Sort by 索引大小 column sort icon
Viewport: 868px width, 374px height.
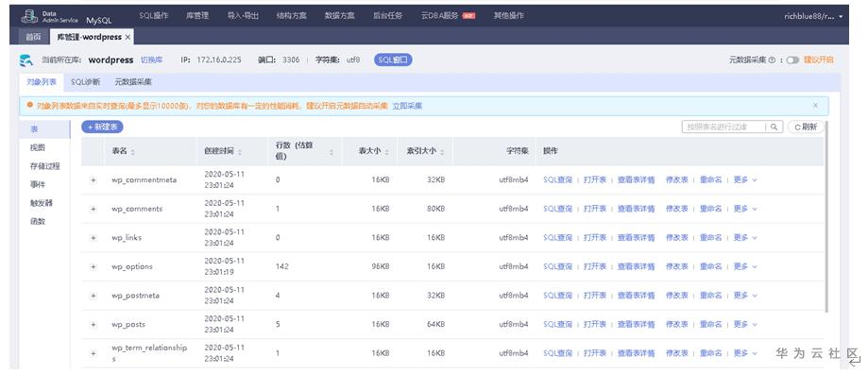click(x=442, y=152)
